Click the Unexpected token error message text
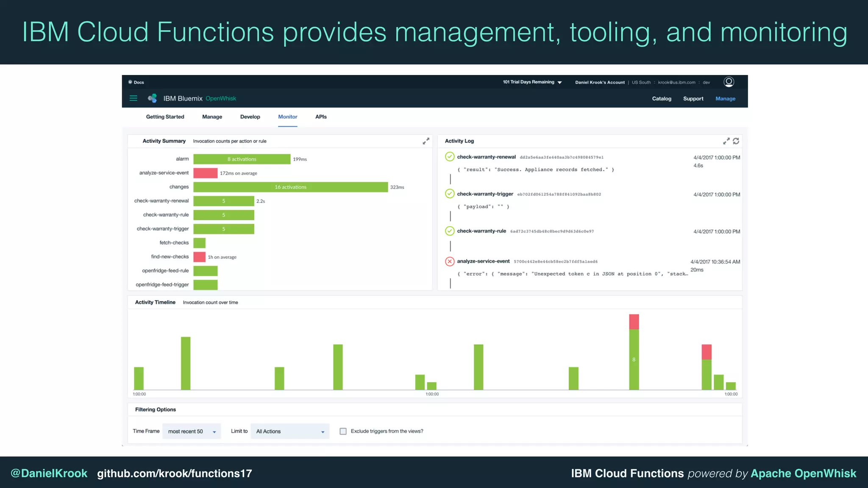Viewport: 868px width, 488px height. tap(573, 274)
